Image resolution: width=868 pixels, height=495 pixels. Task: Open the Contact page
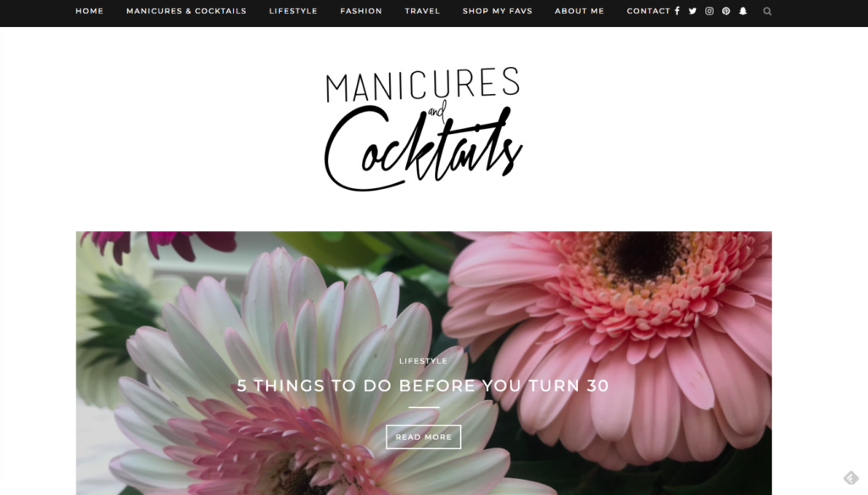pos(648,11)
